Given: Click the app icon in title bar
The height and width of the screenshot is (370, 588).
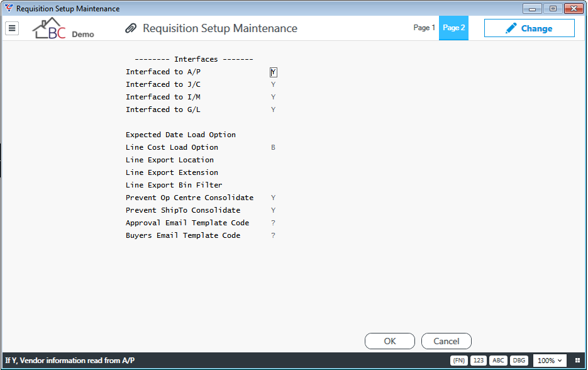Looking at the screenshot, I should [9, 8].
